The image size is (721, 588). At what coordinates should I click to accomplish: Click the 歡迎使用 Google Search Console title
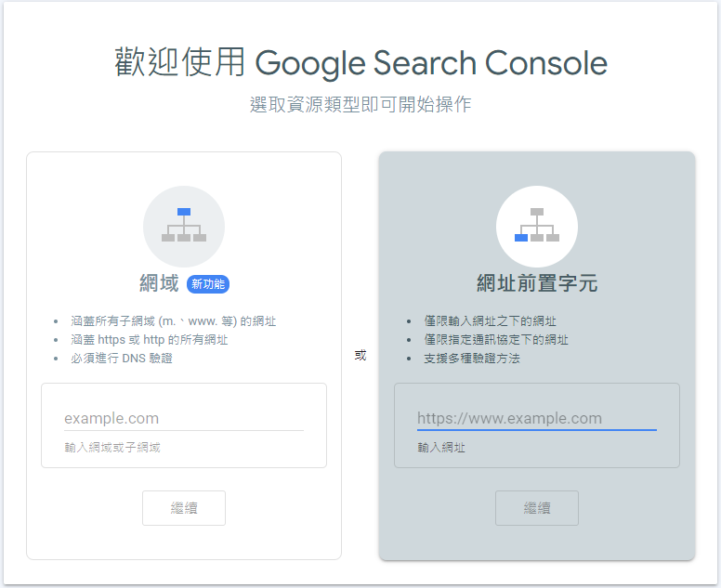tap(360, 62)
